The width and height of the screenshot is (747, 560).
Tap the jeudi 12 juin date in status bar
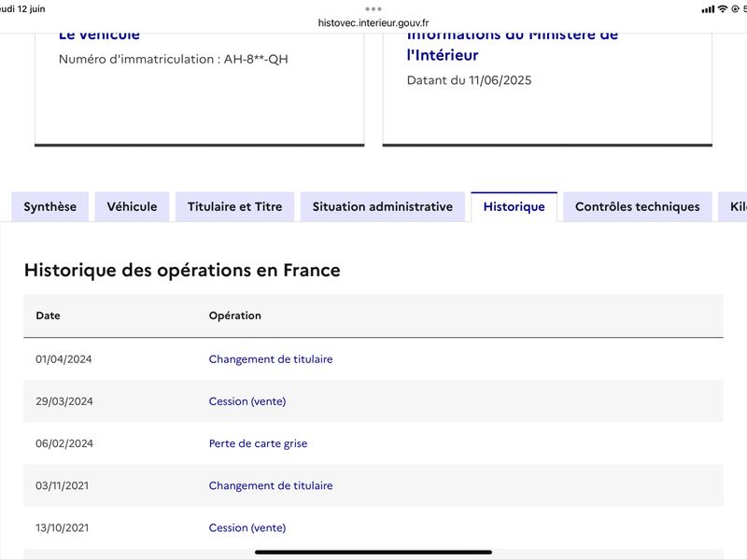22,9
